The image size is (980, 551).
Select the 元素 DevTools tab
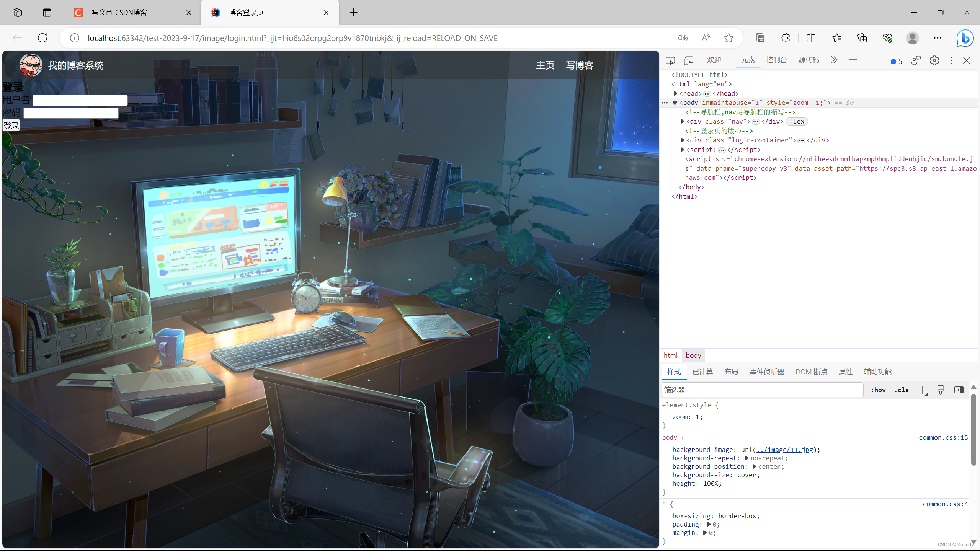(x=748, y=60)
